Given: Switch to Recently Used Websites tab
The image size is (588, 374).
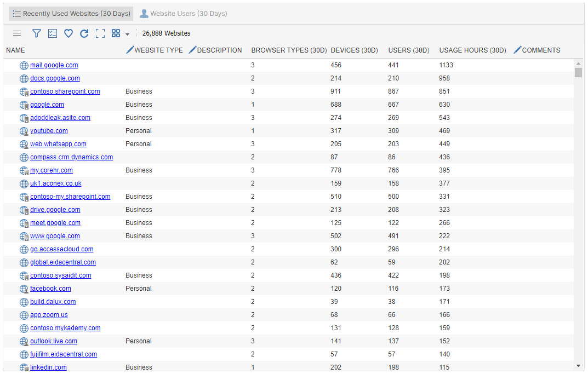Looking at the screenshot, I should (71, 14).
